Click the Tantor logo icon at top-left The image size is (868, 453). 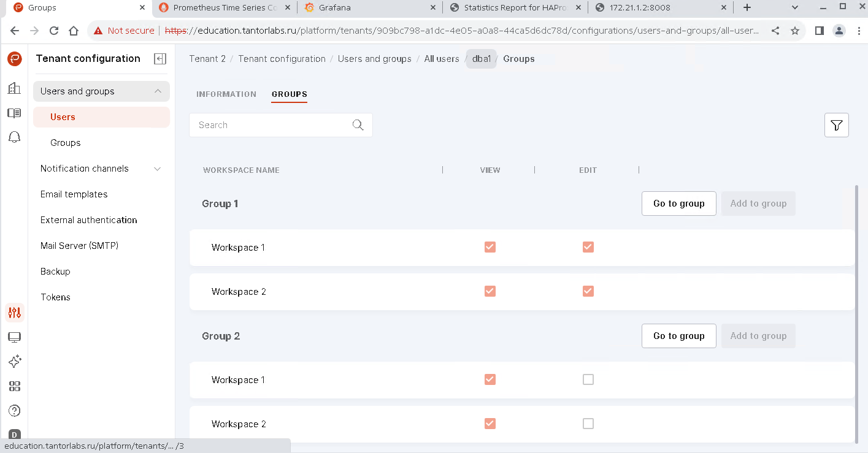(x=15, y=59)
